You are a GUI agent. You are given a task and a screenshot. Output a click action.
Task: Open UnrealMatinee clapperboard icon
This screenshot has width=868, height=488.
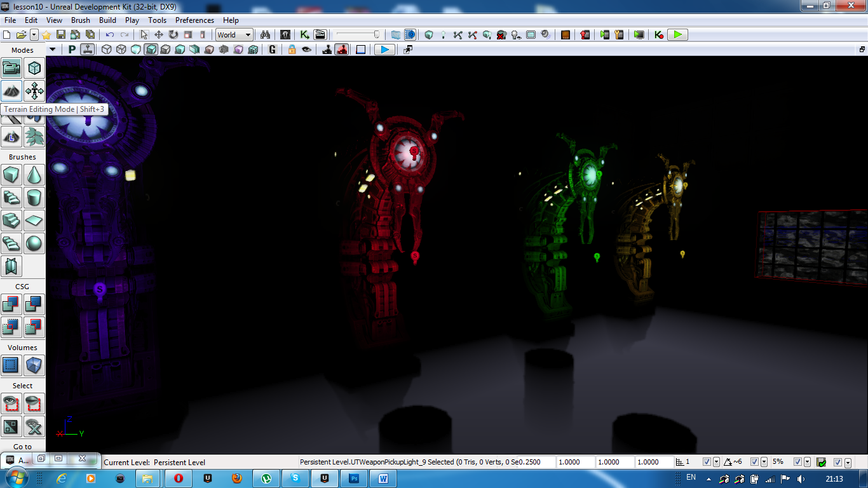[320, 35]
